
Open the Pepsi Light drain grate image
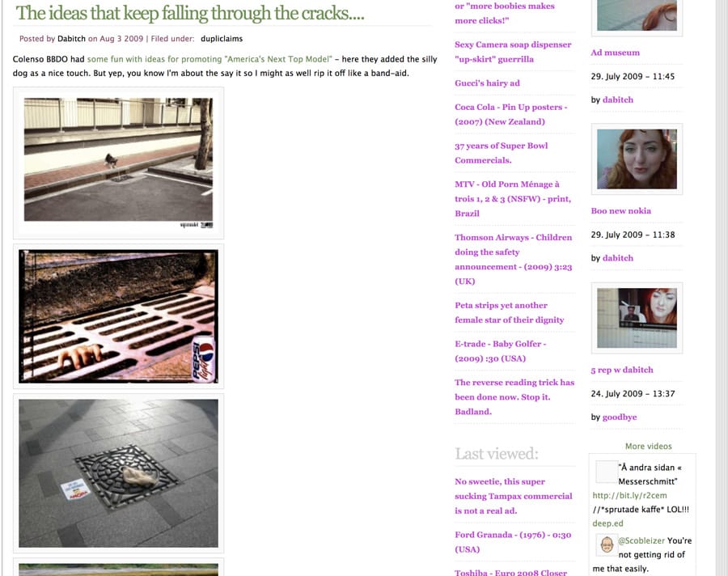[118, 316]
